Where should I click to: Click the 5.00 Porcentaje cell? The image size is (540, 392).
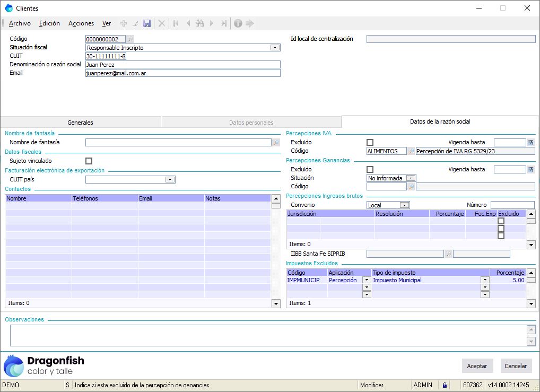pyautogui.click(x=508, y=280)
